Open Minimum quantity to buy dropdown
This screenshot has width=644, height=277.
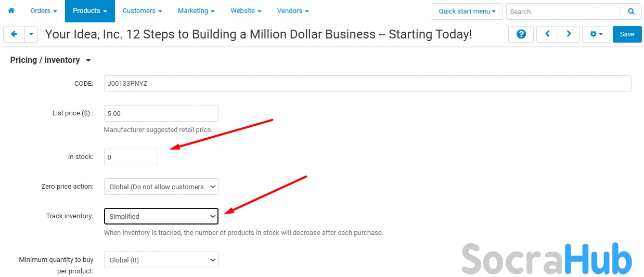pyautogui.click(x=161, y=260)
